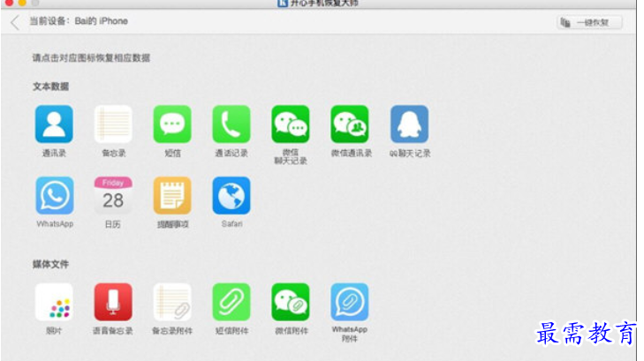The image size is (644, 361).
Task: Open the 通讯录 contacts icon
Action: [54, 124]
